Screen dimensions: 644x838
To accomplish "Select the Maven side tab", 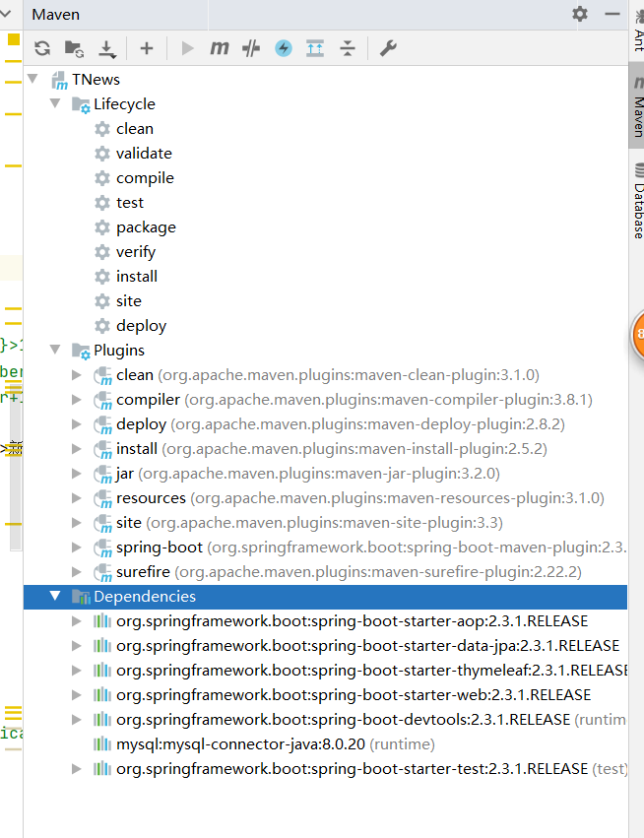I will pyautogui.click(x=637, y=105).
